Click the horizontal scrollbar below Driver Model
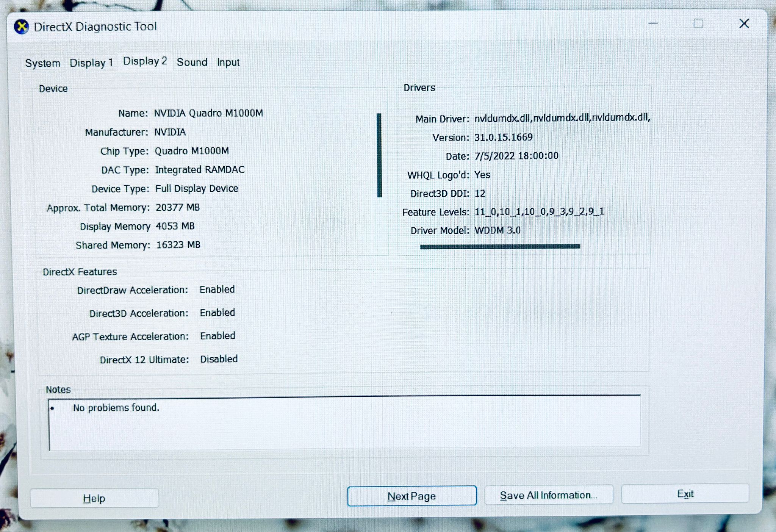The image size is (776, 532). pos(500,247)
